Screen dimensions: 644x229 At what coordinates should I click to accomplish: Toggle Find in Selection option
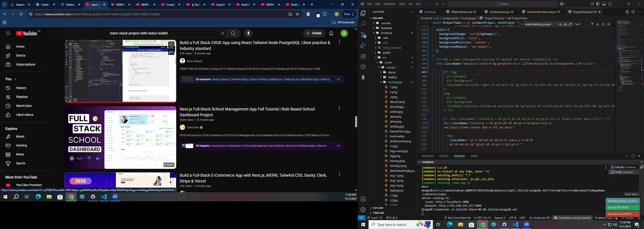(x=603, y=24)
